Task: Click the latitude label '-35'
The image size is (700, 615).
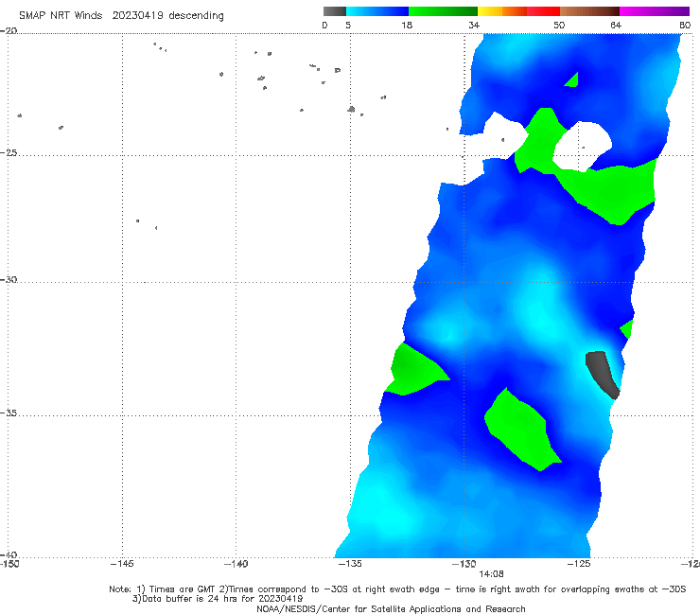Action: tap(9, 413)
